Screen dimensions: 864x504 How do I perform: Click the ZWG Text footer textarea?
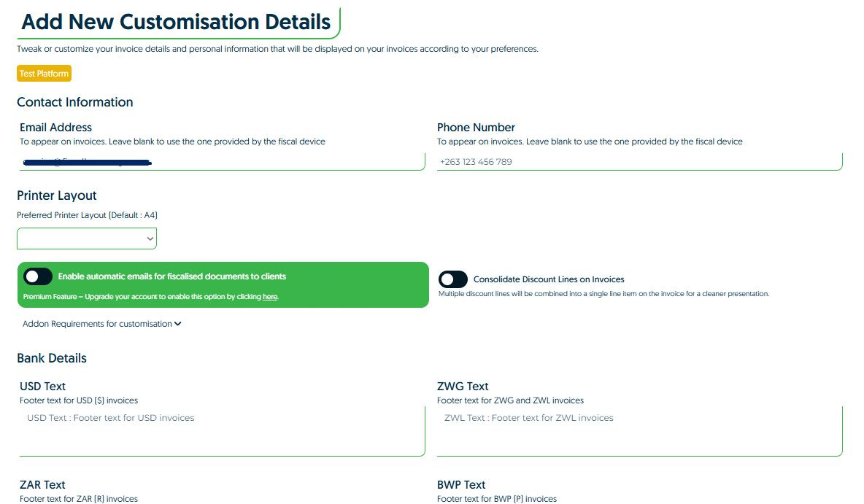pyautogui.click(x=639, y=432)
